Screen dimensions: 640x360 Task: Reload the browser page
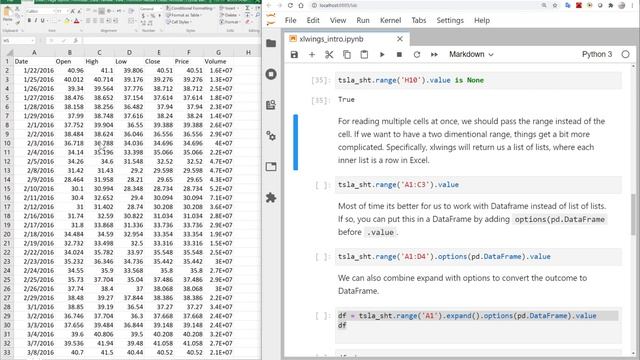coord(290,5)
